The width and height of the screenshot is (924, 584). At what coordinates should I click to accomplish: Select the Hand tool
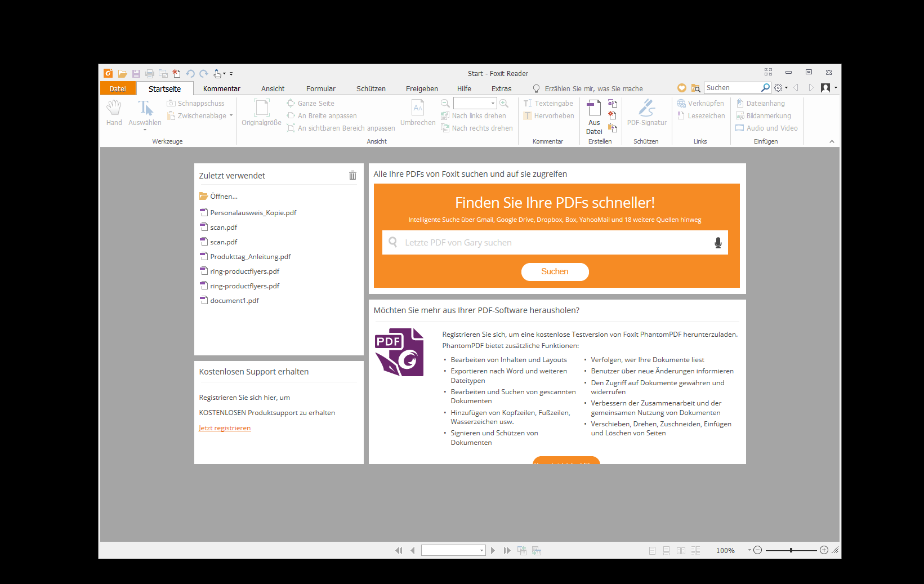(x=114, y=113)
